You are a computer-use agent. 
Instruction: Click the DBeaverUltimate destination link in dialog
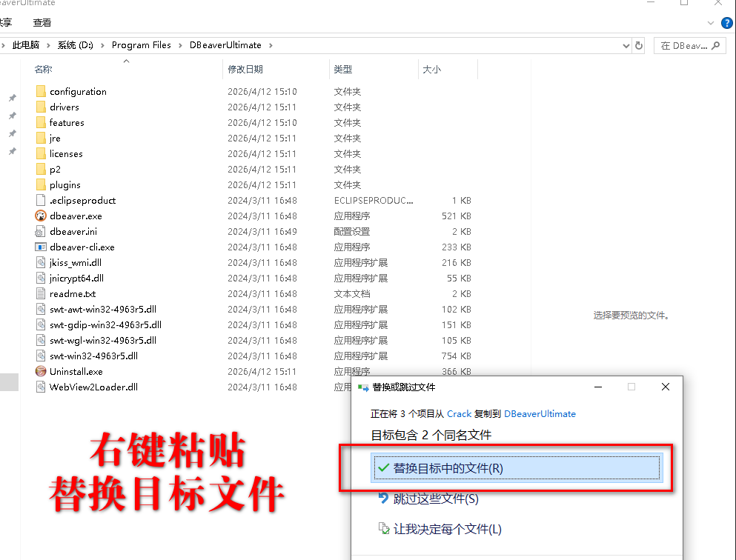(540, 413)
